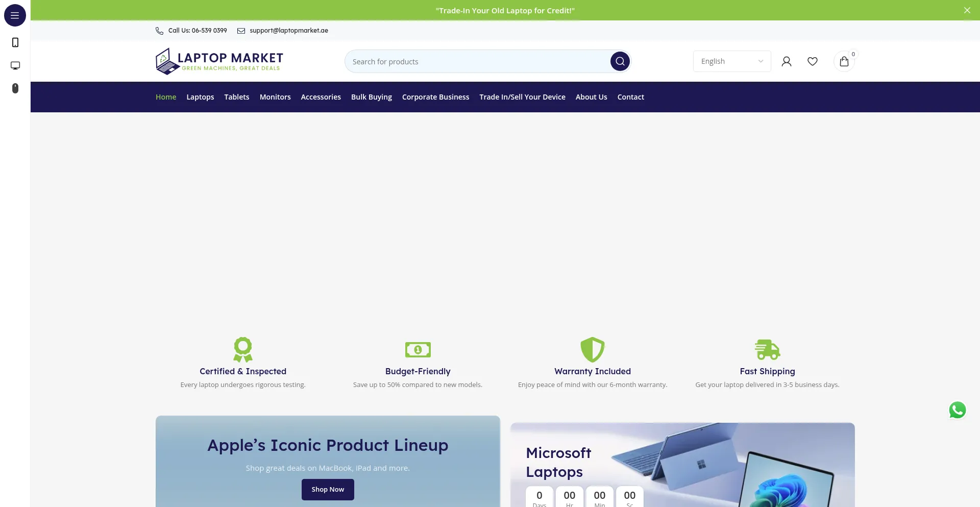Image resolution: width=980 pixels, height=507 pixels.
Task: Open the English language dropdown
Action: pos(731,61)
